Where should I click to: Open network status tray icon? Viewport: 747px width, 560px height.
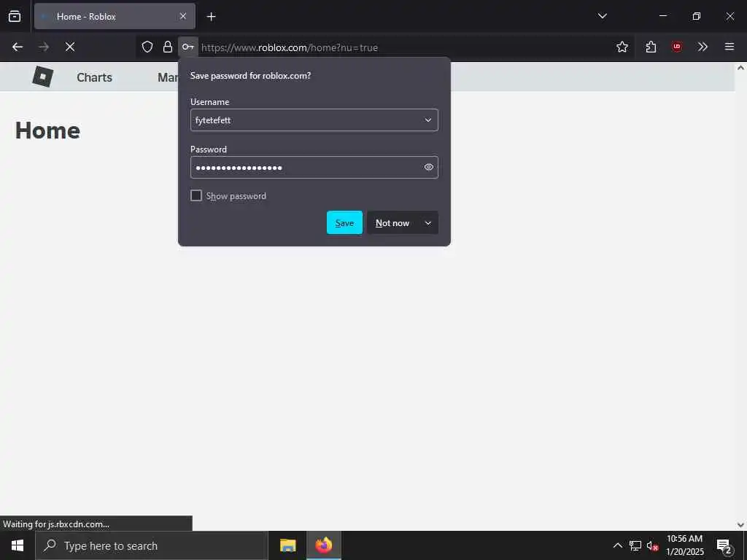tap(635, 545)
